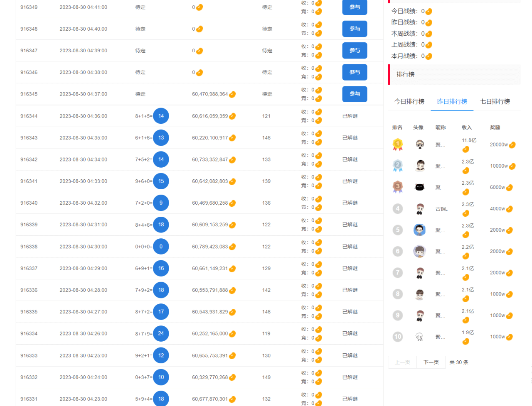Join round 916345 via 参与

click(355, 94)
